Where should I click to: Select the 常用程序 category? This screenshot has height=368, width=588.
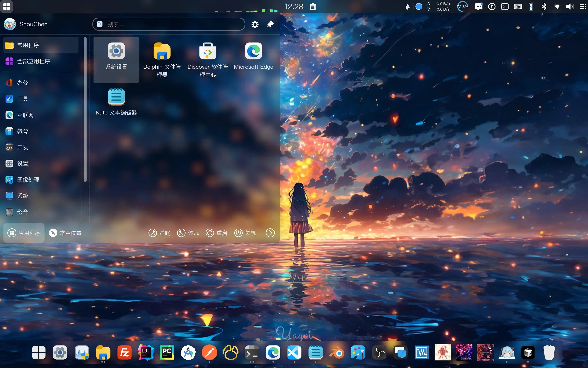coord(41,45)
